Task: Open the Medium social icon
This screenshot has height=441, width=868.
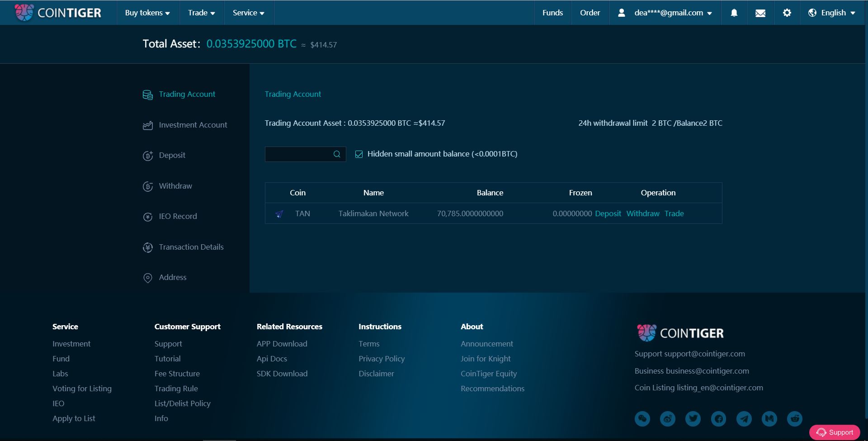Action: 769,419
